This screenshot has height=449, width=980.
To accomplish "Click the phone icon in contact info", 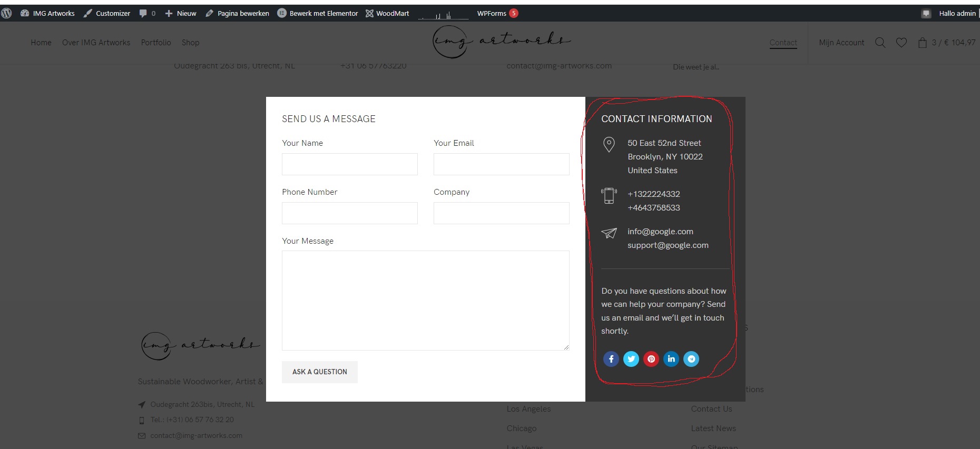I will tap(609, 196).
